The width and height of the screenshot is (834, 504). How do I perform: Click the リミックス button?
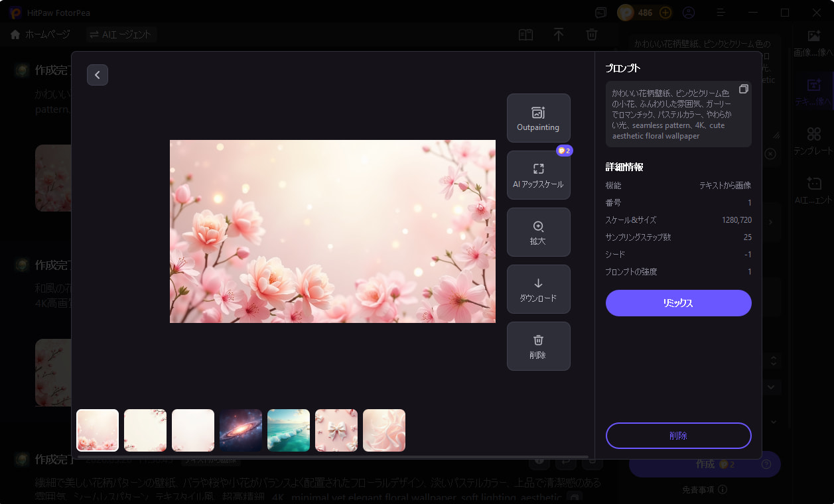pos(678,303)
